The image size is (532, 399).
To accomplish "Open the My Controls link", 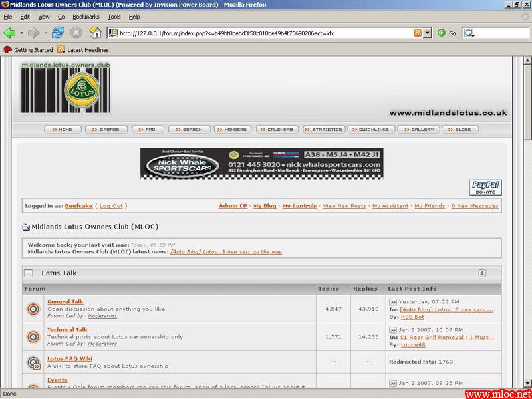I will click(300, 206).
